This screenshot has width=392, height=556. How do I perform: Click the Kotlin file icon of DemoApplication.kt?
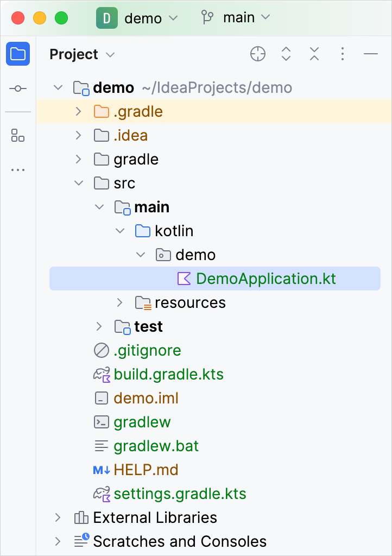click(x=184, y=279)
